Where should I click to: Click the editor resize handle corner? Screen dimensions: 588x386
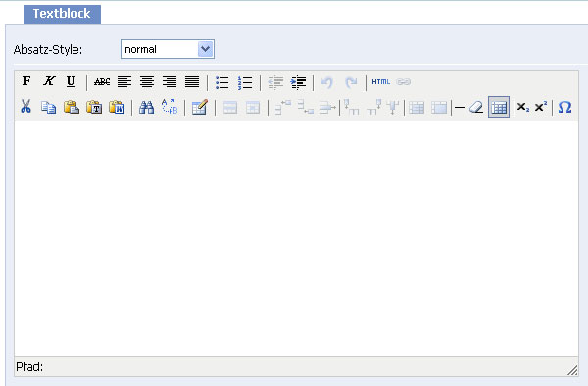[x=572, y=370]
